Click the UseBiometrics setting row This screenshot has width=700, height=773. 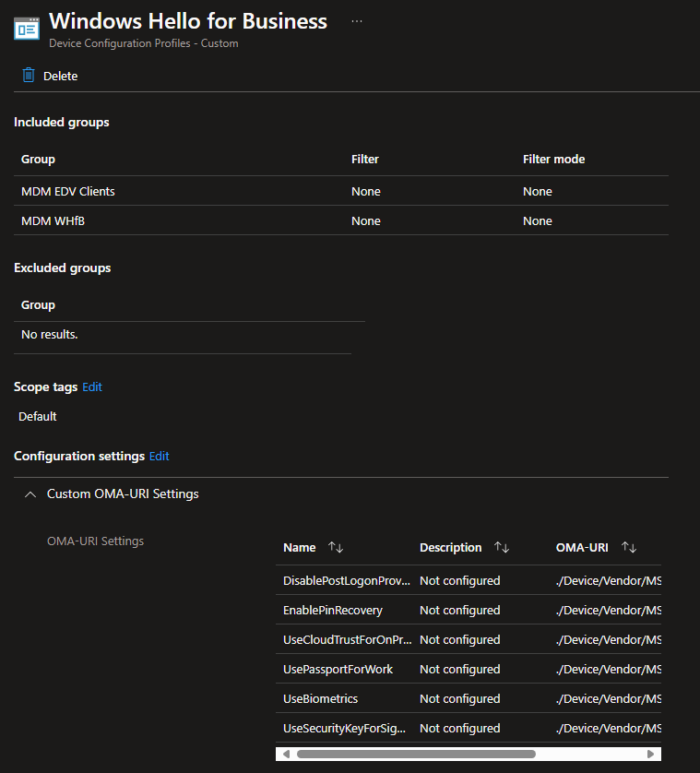(x=321, y=699)
